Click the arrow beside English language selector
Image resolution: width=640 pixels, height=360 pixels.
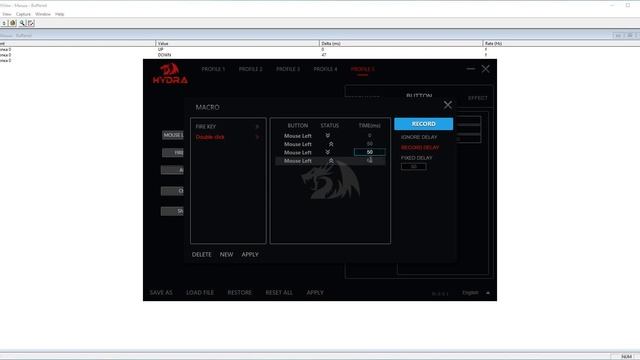coord(488,293)
